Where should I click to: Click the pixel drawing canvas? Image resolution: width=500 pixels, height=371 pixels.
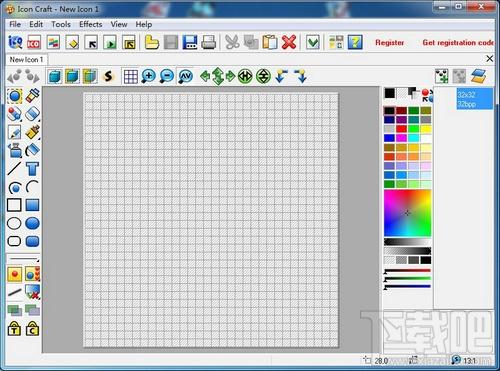pos(211,220)
